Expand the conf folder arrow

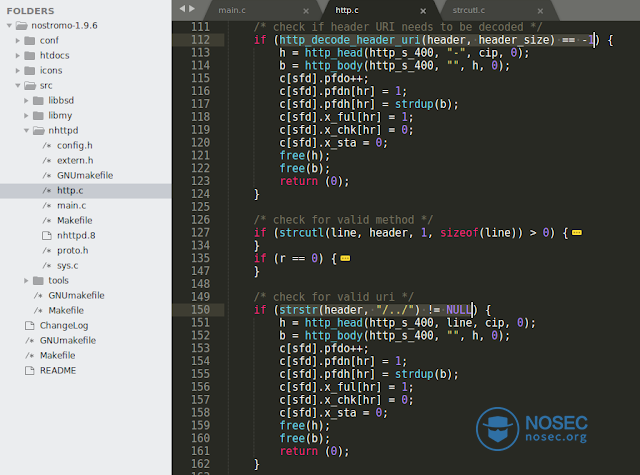pyautogui.click(x=18, y=40)
